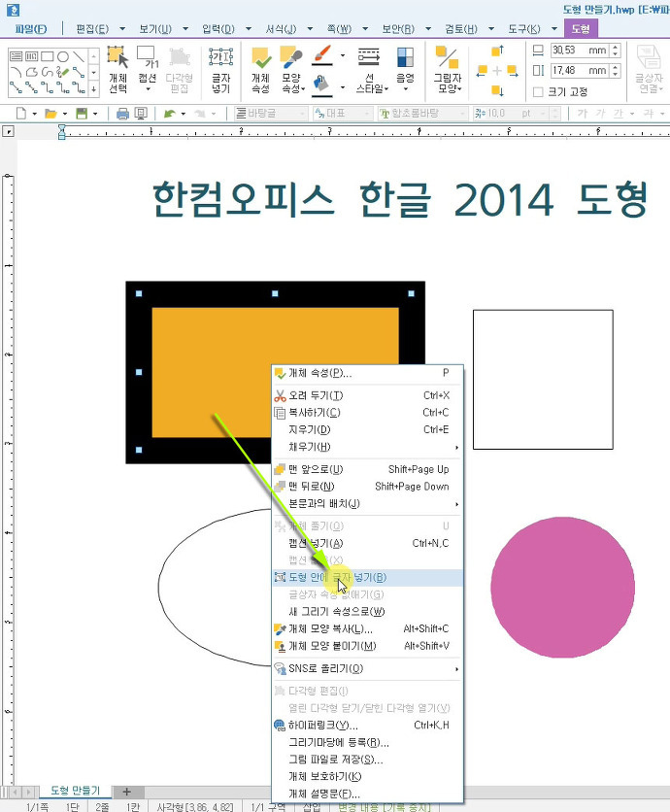Select the straight line shape tool
This screenshot has width=670, height=812.
pos(79,56)
